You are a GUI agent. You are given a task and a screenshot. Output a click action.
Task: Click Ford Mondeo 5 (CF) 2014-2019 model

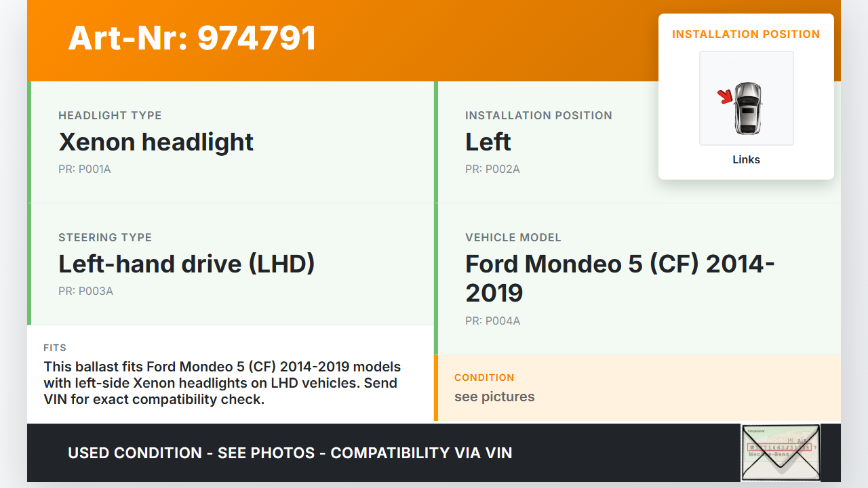[x=620, y=278]
